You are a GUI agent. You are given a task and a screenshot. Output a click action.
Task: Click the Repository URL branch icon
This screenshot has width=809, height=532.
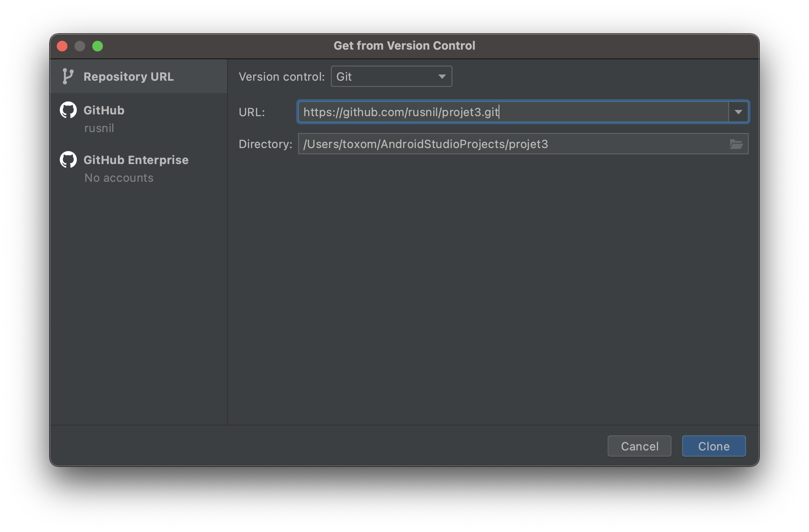[67, 76]
